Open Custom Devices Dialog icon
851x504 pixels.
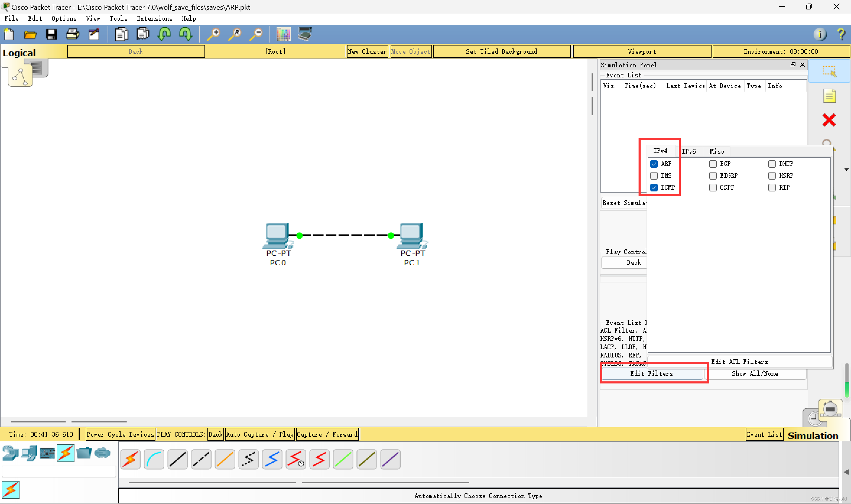305,34
